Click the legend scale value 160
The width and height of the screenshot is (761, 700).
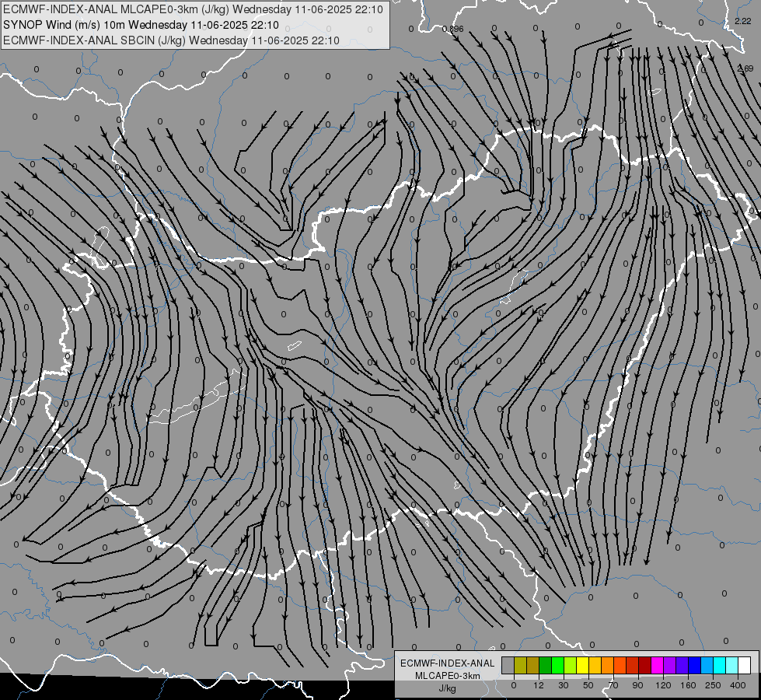tap(688, 685)
